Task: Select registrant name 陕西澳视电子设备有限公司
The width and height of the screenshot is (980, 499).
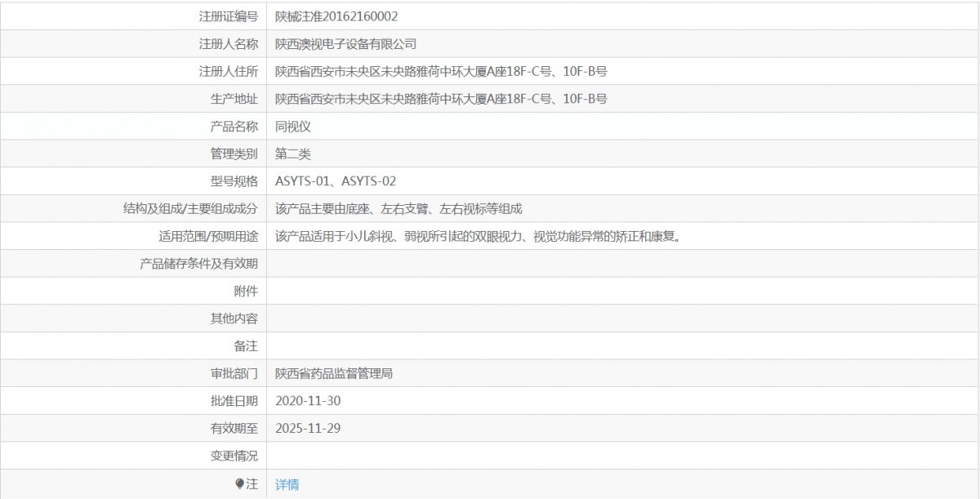Action: coord(345,43)
